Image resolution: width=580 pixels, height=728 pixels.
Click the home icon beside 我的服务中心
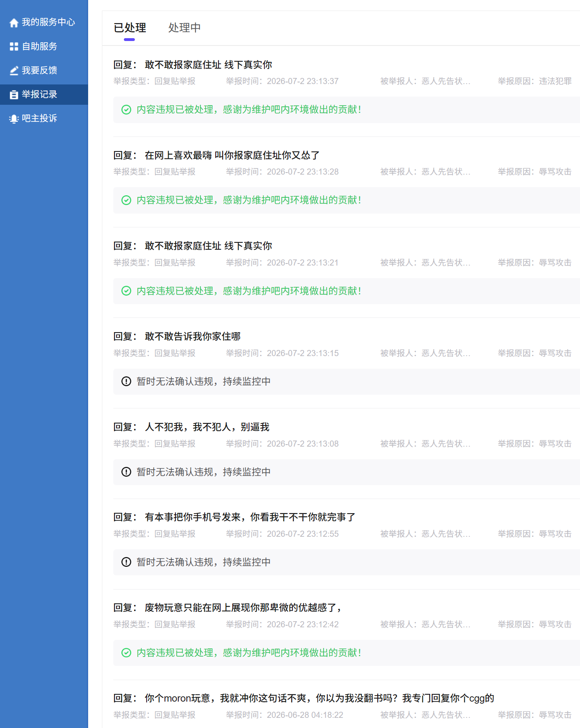(14, 23)
